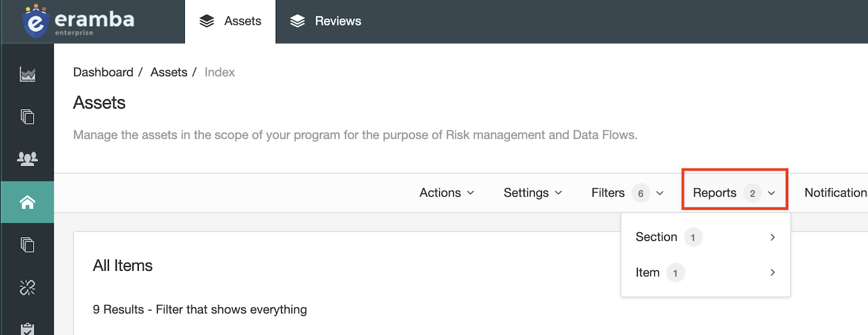Expand the Section submenu in Reports
This screenshot has width=868, height=335.
point(705,237)
